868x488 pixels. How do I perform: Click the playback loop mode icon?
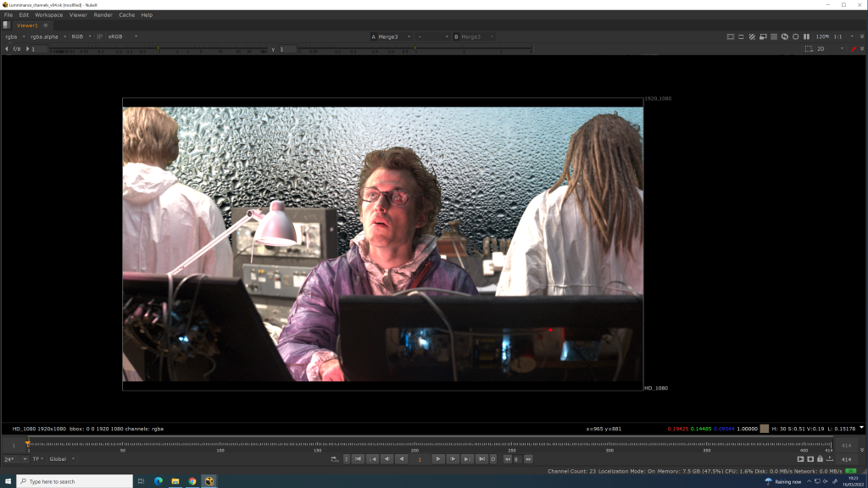pyautogui.click(x=334, y=459)
